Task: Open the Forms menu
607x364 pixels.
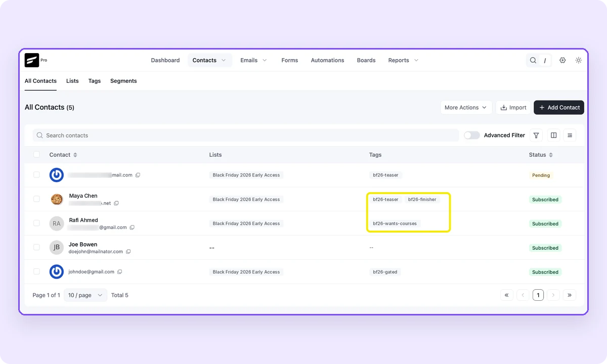Action: coord(290,60)
